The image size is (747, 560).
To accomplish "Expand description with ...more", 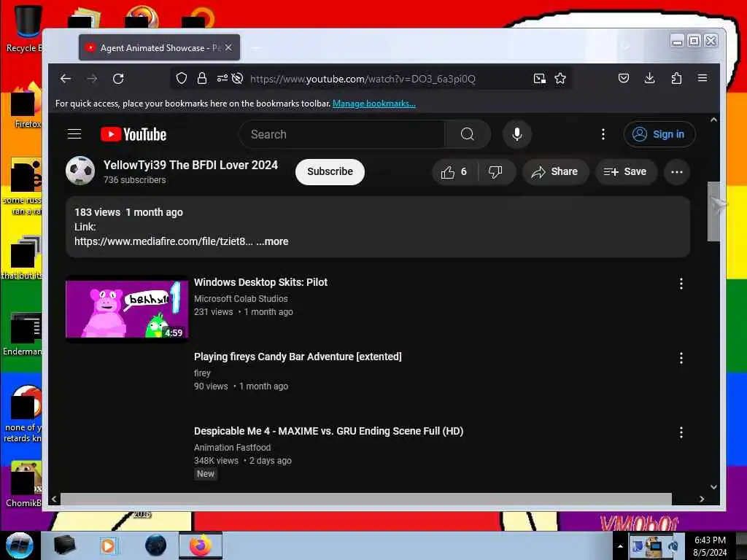I will tap(272, 241).
